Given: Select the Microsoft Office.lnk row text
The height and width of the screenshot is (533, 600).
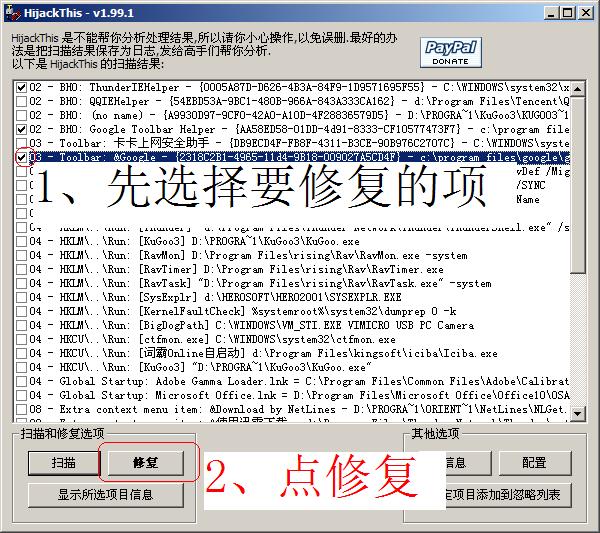Looking at the screenshot, I should (299, 395).
